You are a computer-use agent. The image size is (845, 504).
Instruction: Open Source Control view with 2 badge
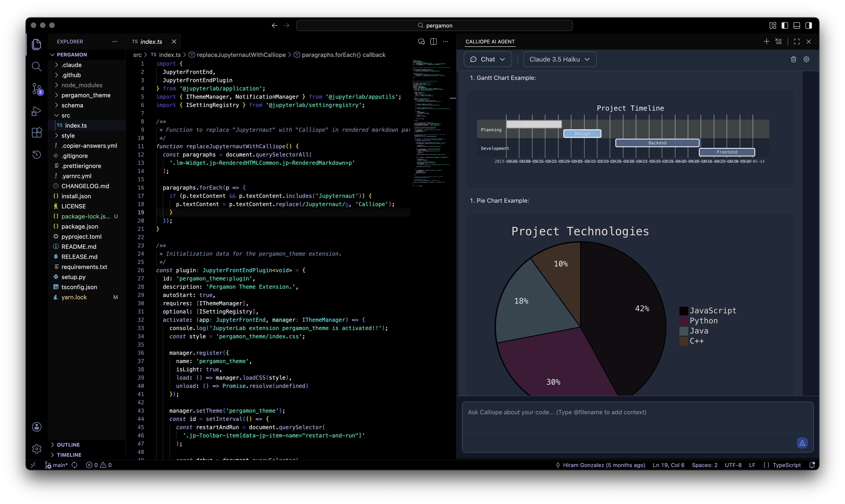(36, 89)
